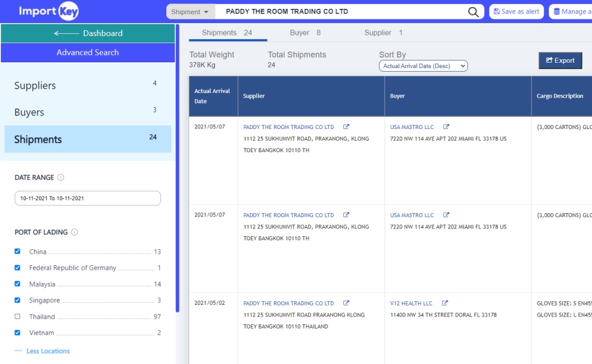This screenshot has height=364, width=592.
Task: Toggle the Malaysia checkbox
Action: coord(18,284)
